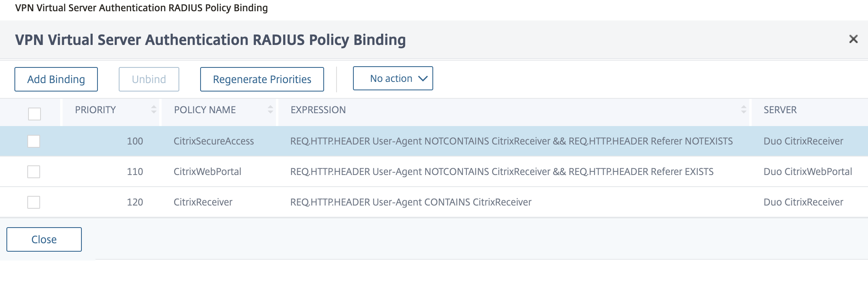
Task: Click the Add Binding button
Action: click(56, 79)
